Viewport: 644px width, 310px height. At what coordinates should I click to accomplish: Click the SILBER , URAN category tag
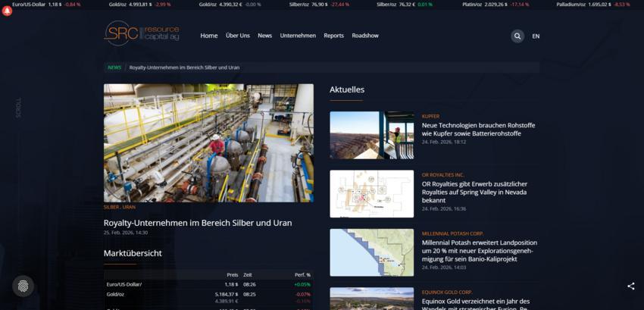coord(120,207)
